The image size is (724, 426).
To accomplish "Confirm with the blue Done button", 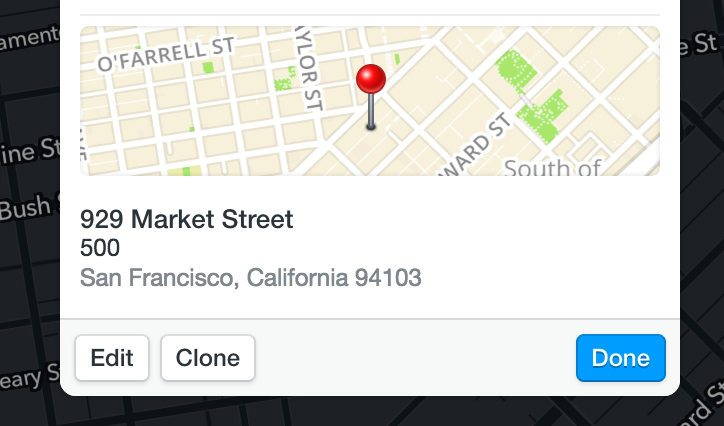I will [x=621, y=358].
